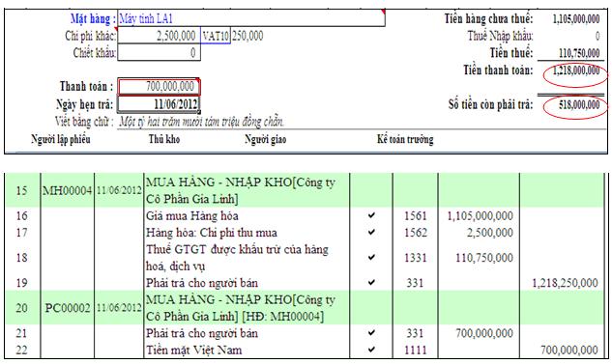The width and height of the screenshot is (612, 364).
Task: Select the Thanh toán field 700,000,000
Action: click(159, 86)
